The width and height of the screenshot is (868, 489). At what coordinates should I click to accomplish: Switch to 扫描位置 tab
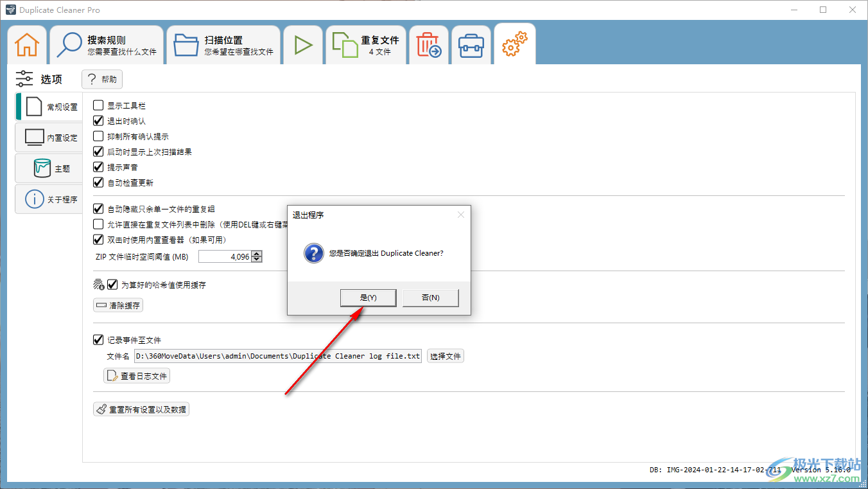[x=223, y=45]
